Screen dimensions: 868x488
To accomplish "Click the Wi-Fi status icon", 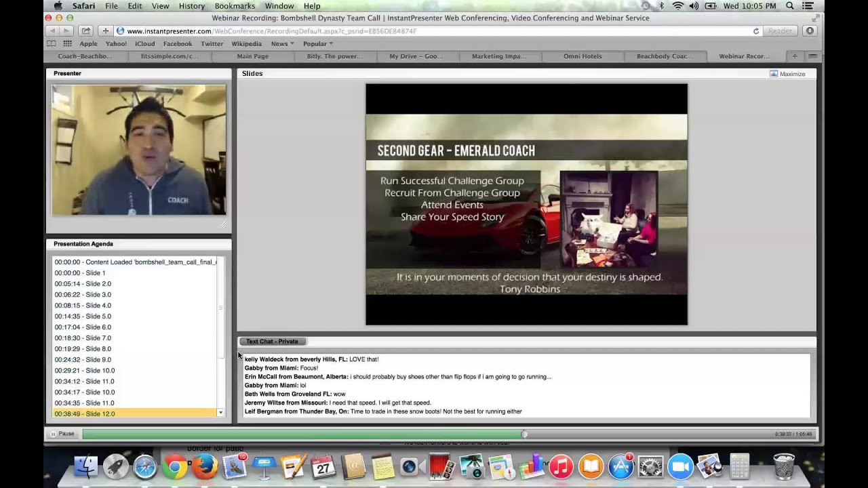I will pyautogui.click(x=678, y=6).
